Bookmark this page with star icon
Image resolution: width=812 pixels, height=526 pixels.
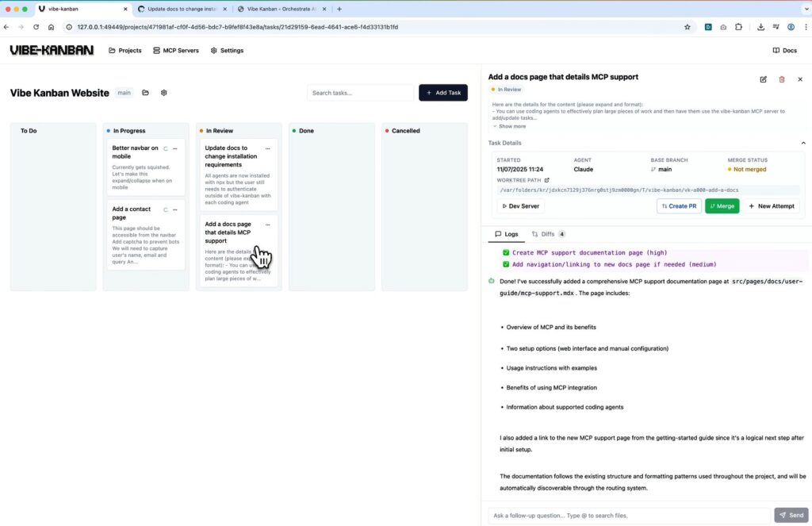click(x=688, y=27)
